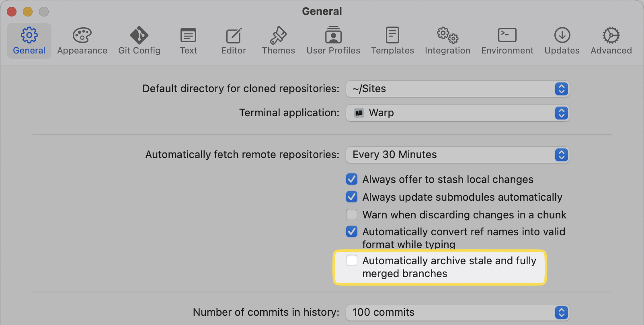Select the Integration gears icon
The image size is (644, 325).
(x=447, y=35)
